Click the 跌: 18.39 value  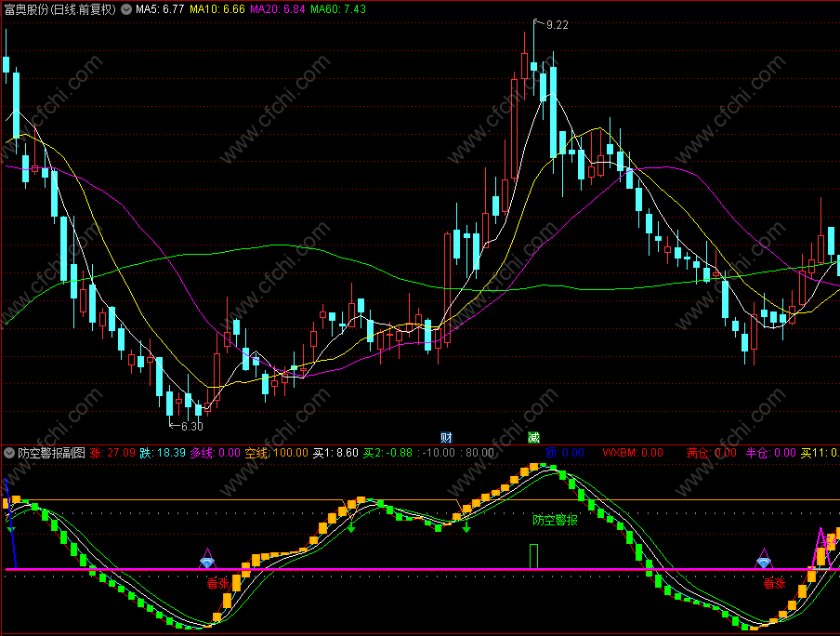pos(163,453)
